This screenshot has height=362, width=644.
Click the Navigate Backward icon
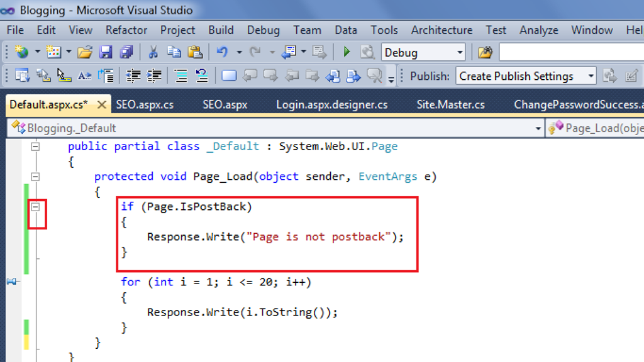289,52
